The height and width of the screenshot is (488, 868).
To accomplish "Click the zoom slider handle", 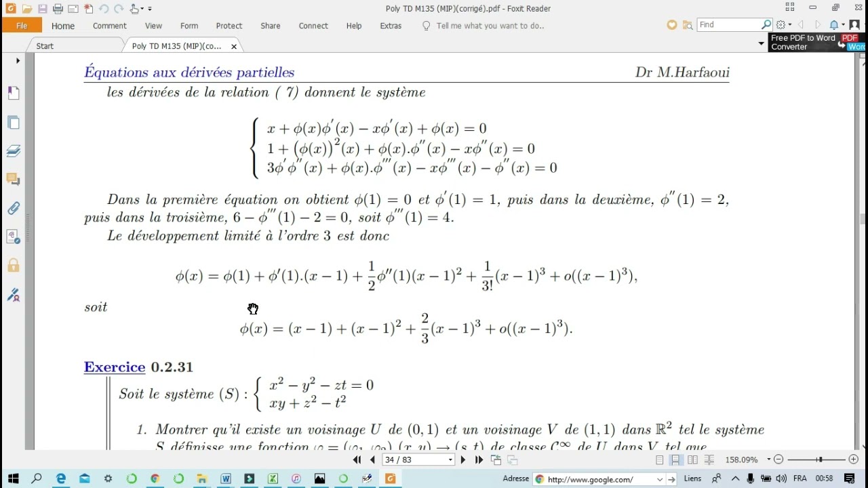I will click(820, 460).
